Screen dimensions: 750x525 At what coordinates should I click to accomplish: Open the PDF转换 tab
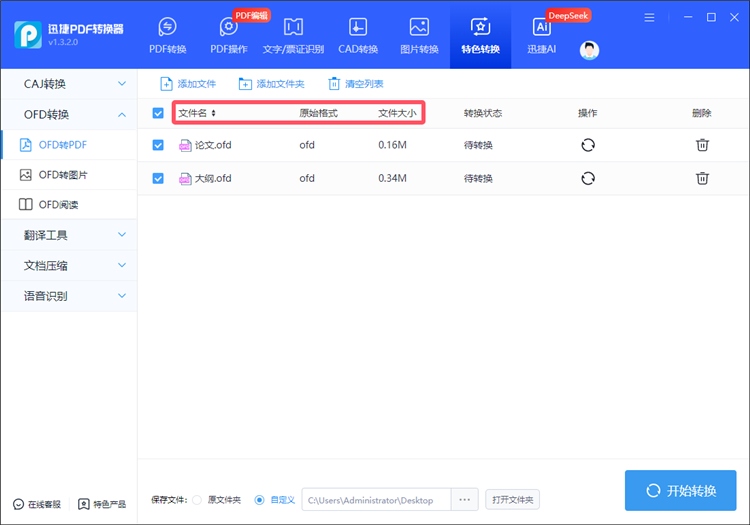(x=167, y=35)
